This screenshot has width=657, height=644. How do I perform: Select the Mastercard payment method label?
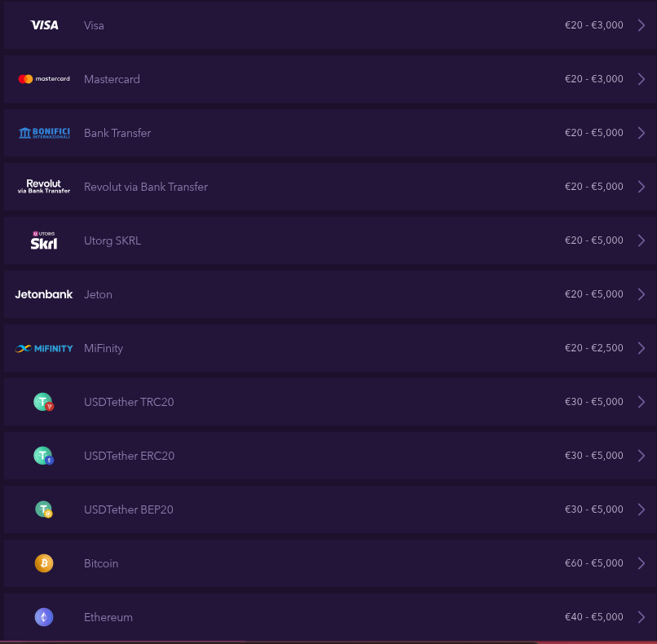(112, 79)
